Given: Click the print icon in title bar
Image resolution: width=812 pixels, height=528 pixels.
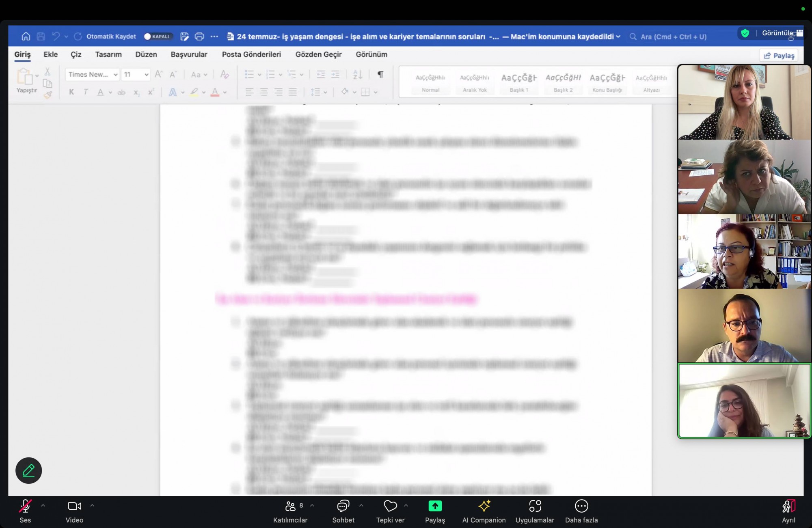Looking at the screenshot, I should (x=199, y=37).
